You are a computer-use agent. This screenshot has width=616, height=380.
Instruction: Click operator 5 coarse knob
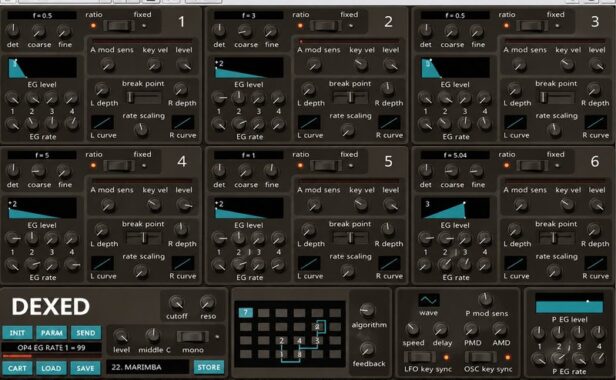(x=245, y=171)
